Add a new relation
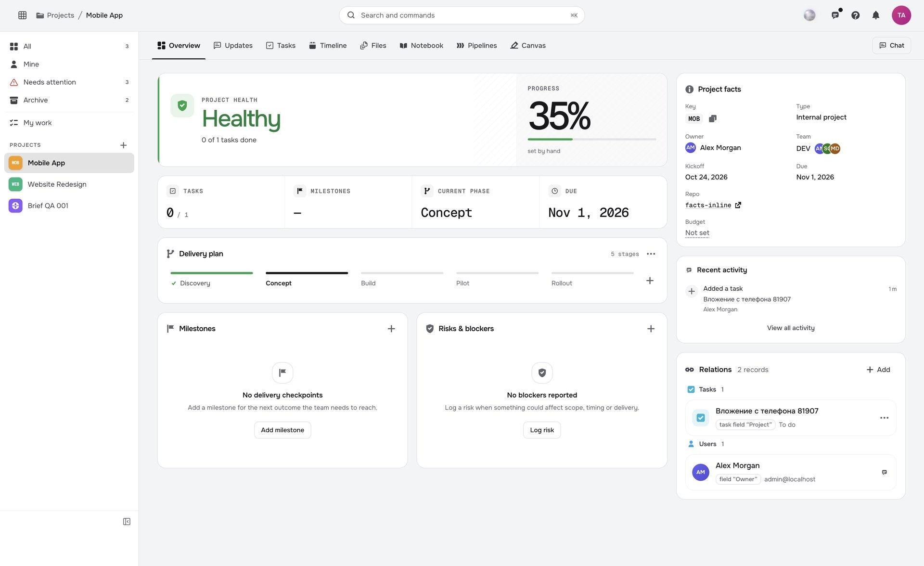 click(x=878, y=370)
